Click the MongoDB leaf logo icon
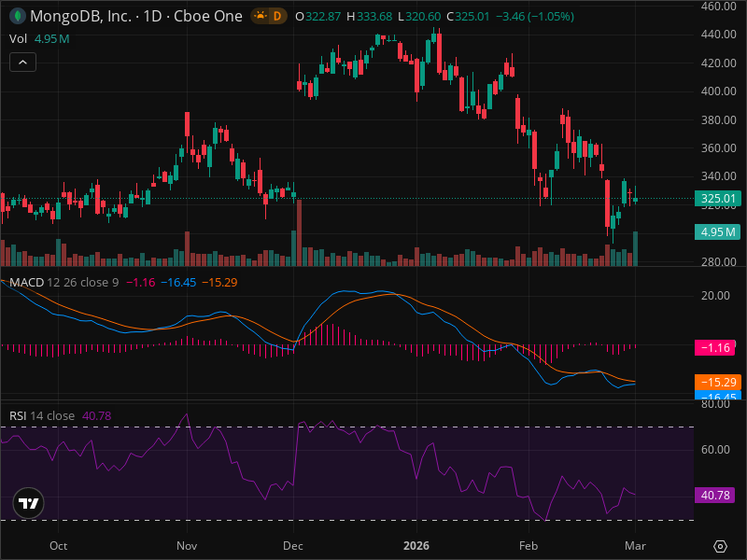 [18, 16]
